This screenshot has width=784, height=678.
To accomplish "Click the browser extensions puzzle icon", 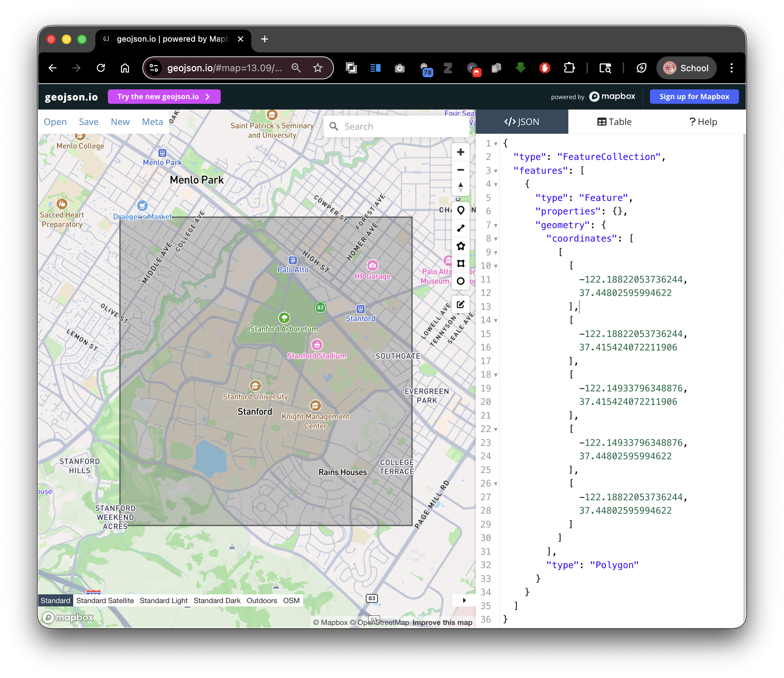I will click(x=569, y=68).
